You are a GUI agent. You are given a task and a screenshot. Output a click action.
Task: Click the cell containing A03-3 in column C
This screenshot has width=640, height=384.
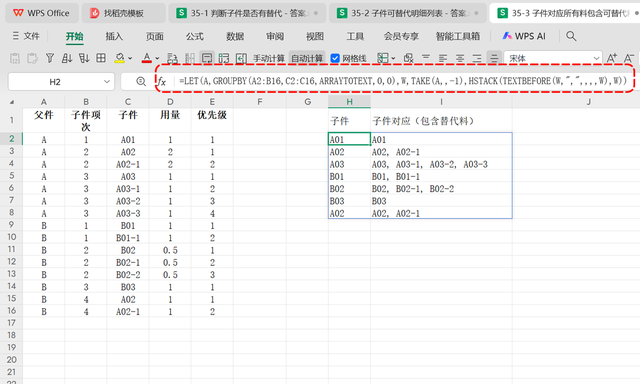128,213
